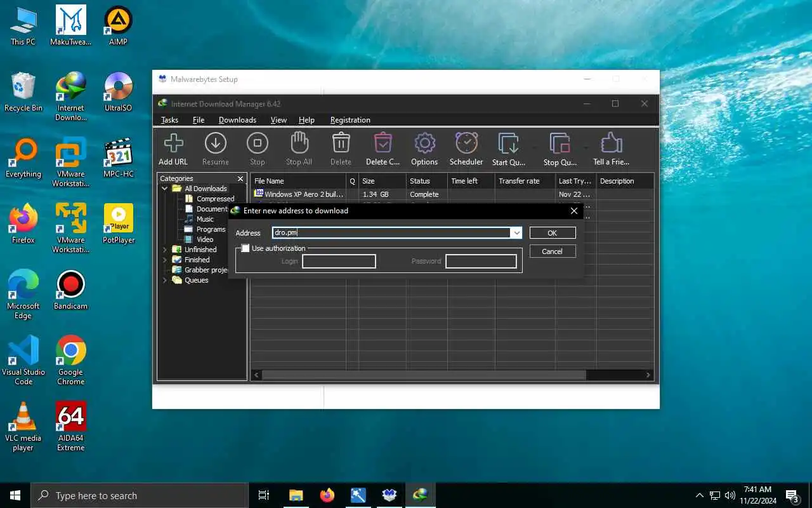Click the Windows search box

140,495
